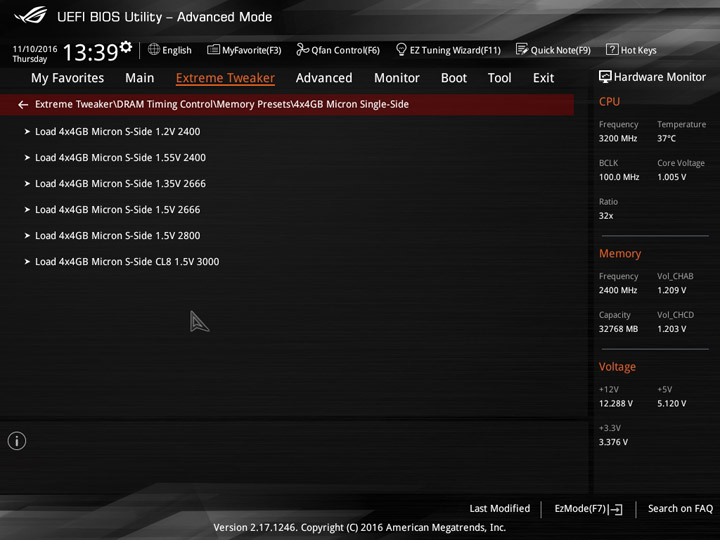Click CPU frequency value 3200 MHz
This screenshot has width=720, height=540.
pos(618,139)
